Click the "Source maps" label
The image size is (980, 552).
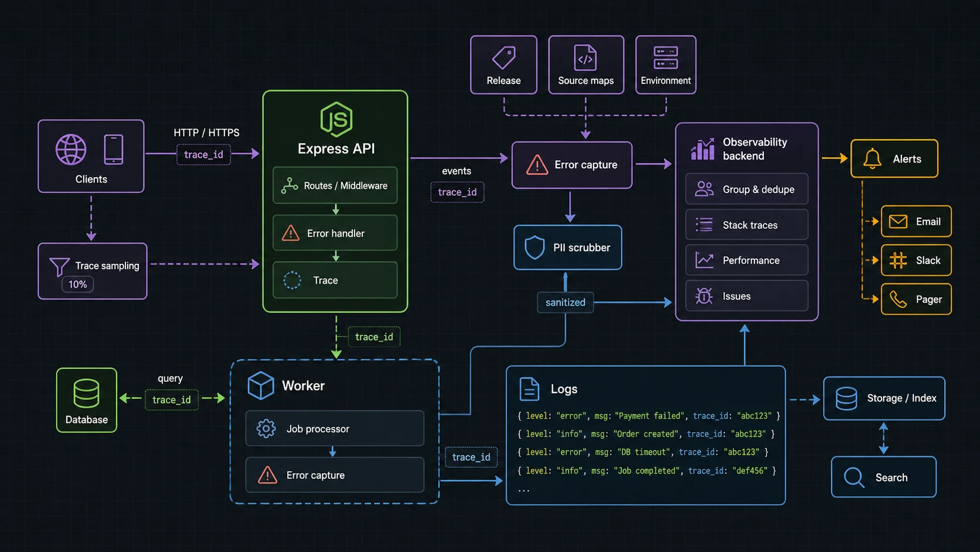click(586, 80)
